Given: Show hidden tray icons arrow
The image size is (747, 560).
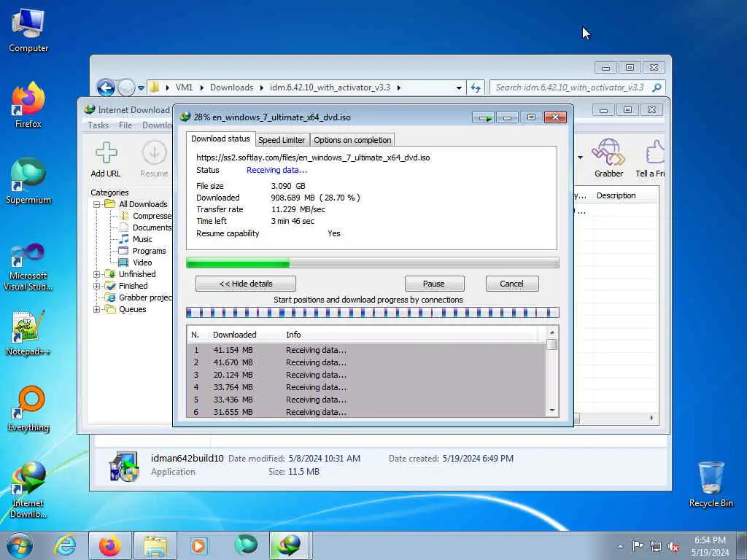Looking at the screenshot, I should coord(620,546).
